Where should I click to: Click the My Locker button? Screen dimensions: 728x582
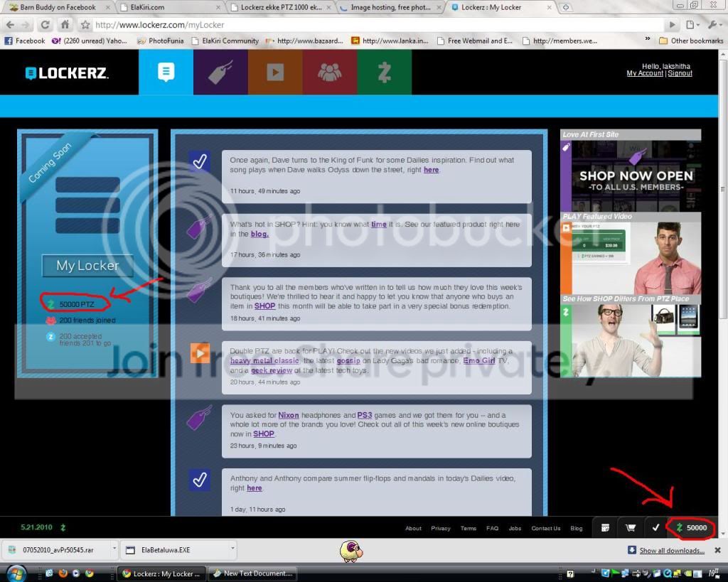[87, 266]
